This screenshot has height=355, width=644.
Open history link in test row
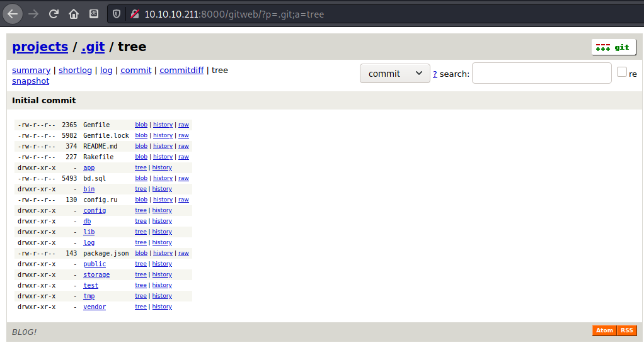162,285
